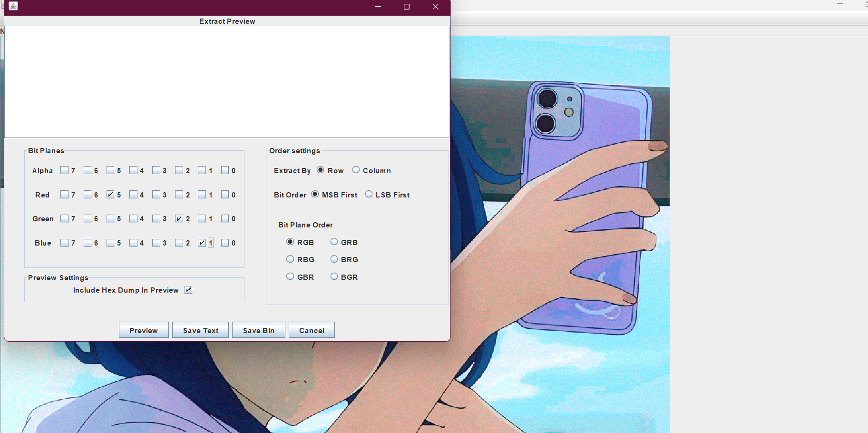Check the Alpha bit 4 checkbox
This screenshot has width=868, height=433.
tap(133, 170)
